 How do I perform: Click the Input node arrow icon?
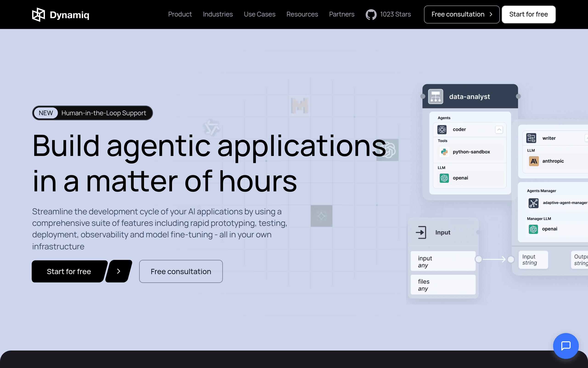[421, 233]
